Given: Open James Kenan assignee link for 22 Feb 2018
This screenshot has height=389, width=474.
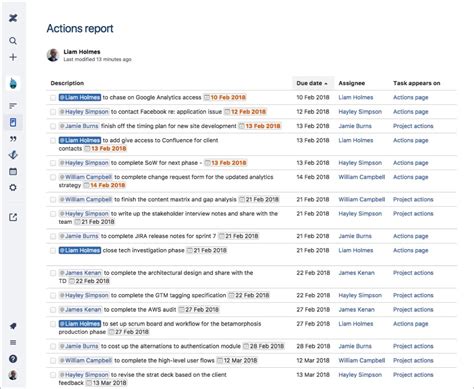Looking at the screenshot, I should coord(357,273).
